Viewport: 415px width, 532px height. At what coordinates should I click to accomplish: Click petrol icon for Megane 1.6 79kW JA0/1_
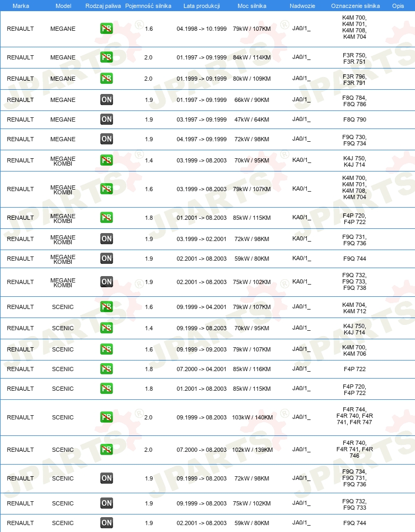tap(107, 29)
